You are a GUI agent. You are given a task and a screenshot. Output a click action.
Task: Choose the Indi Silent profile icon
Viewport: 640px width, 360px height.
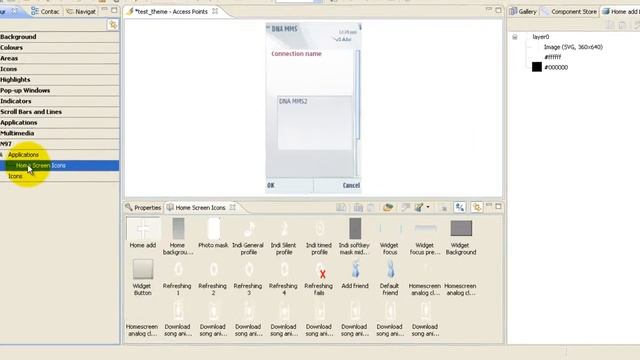pos(284,229)
